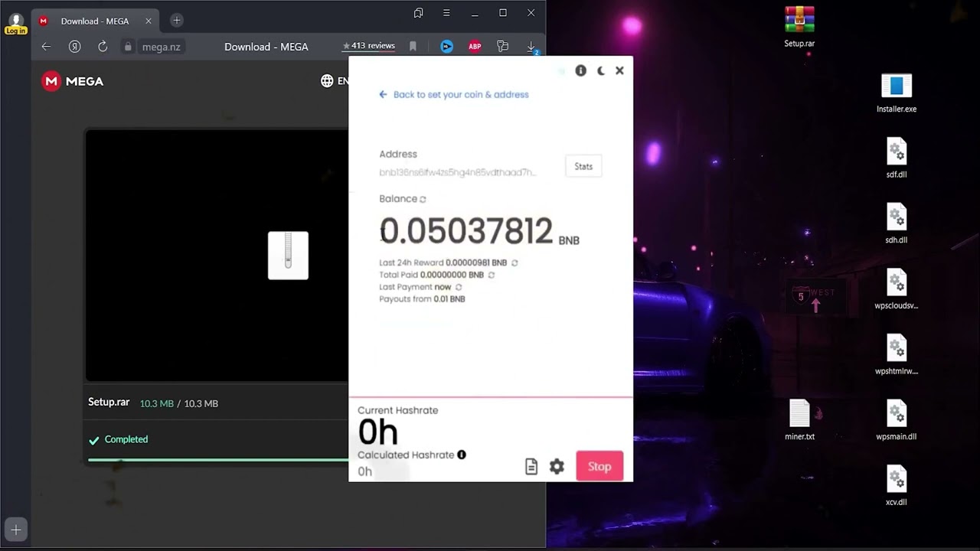Open miner settings gear

[x=557, y=466]
